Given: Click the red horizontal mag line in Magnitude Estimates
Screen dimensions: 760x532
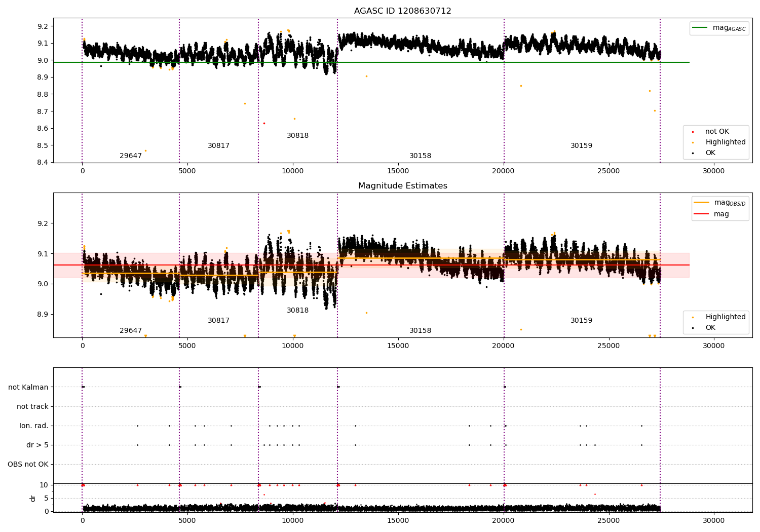Looking at the screenshot, I should pyautogui.click(x=371, y=265).
